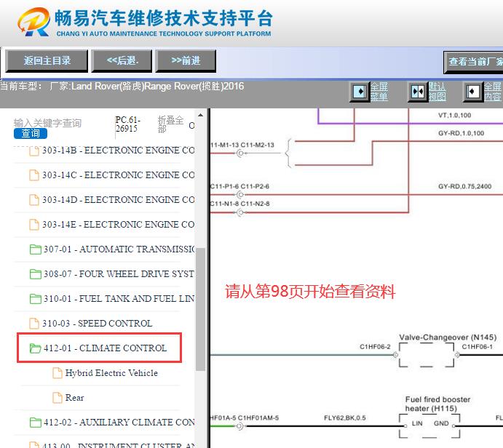Expand the 308-07 - FOUR WHEEL DRIVE folder
503x448 pixels.
pos(119,274)
